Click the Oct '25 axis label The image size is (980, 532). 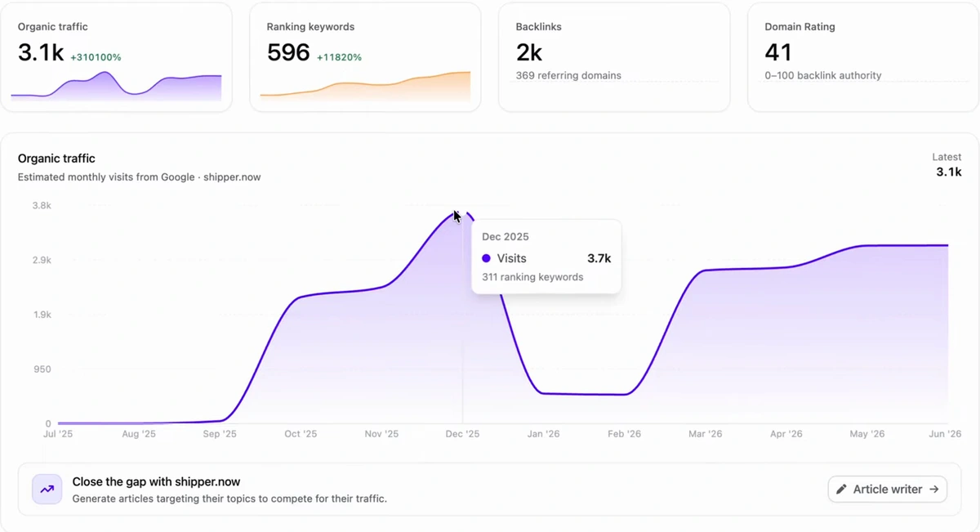coord(301,434)
